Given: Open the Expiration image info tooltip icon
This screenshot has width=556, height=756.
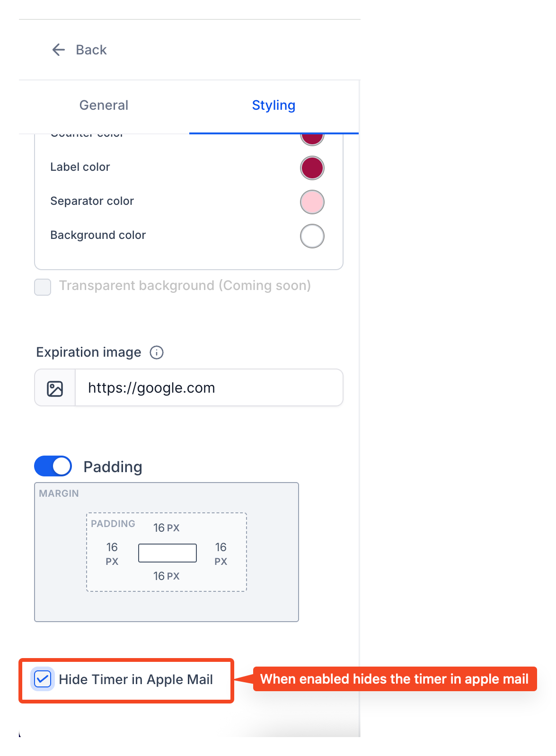Looking at the screenshot, I should point(157,352).
